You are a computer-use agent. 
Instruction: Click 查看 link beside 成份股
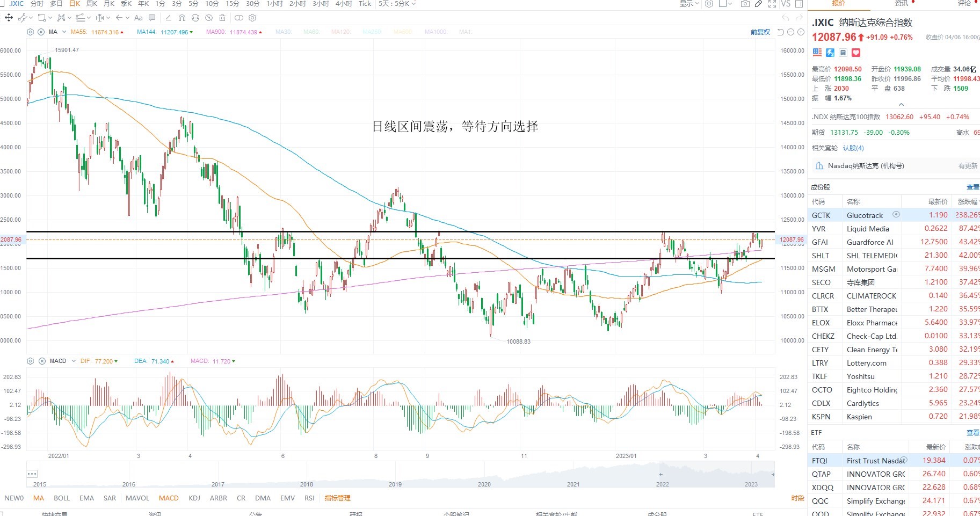pos(973,187)
